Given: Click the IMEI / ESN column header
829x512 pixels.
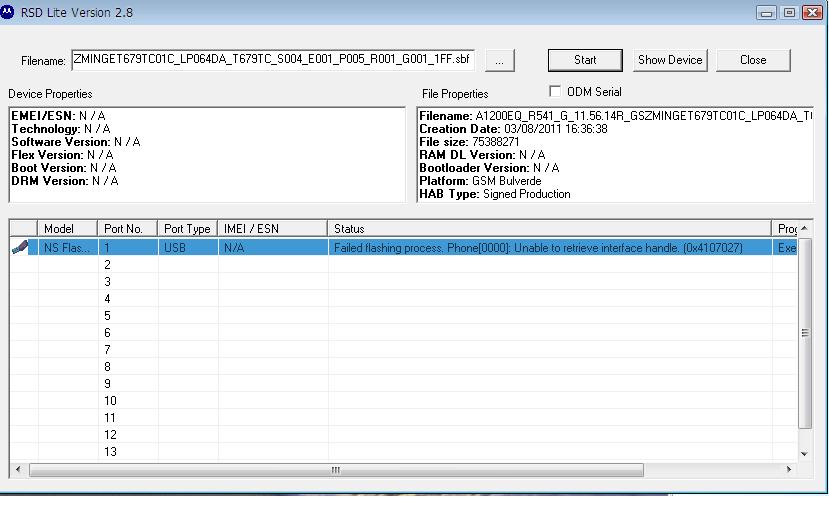Looking at the screenshot, I should 272,228.
